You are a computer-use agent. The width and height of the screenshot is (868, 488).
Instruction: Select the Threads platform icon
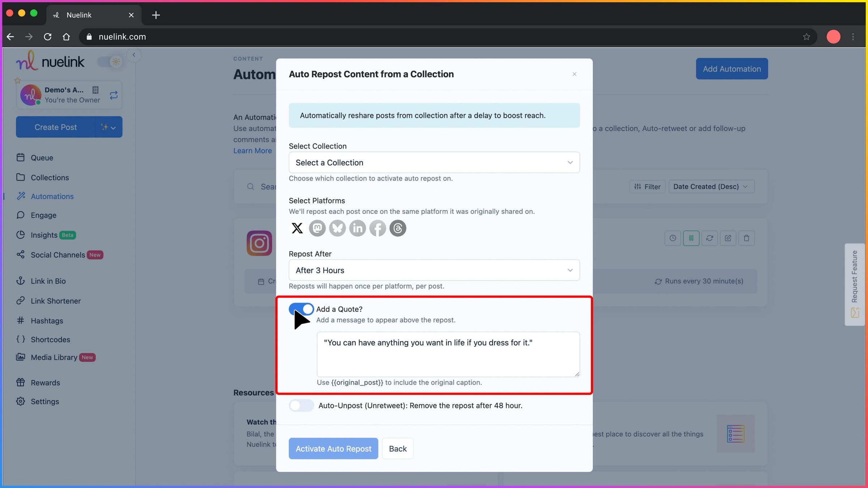pos(397,228)
